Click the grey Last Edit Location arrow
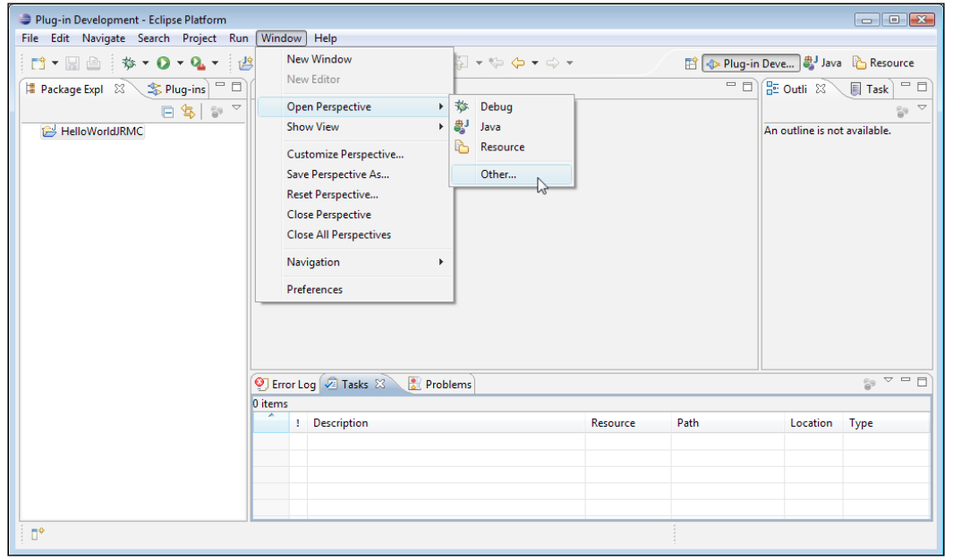Screen dimensions: 953x560 pos(497,63)
